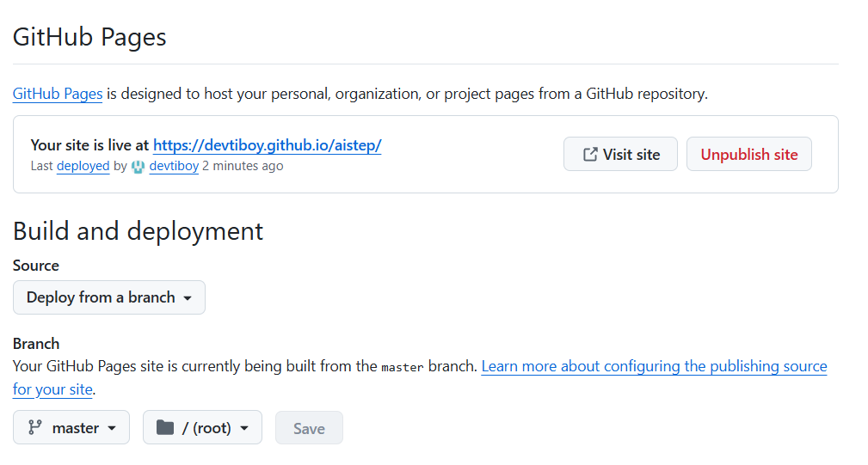Open the live site URL devtiboy.github.io/aistep
The width and height of the screenshot is (868, 465).
[x=268, y=145]
